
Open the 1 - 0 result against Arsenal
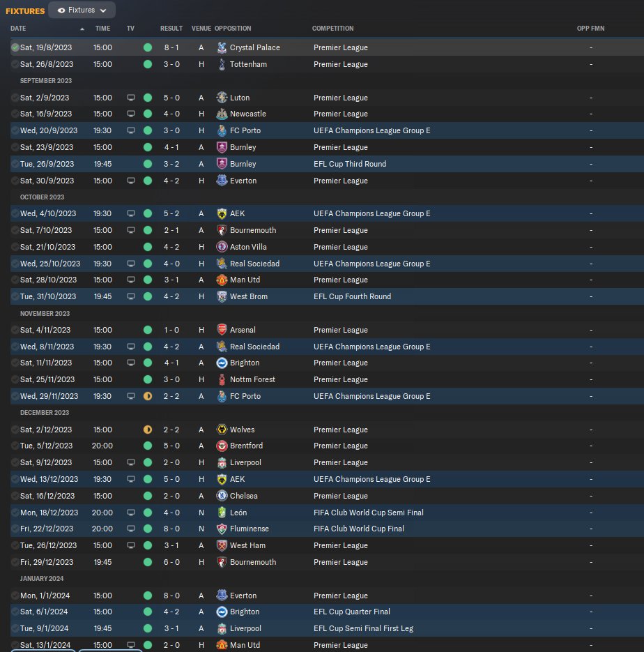(x=171, y=330)
